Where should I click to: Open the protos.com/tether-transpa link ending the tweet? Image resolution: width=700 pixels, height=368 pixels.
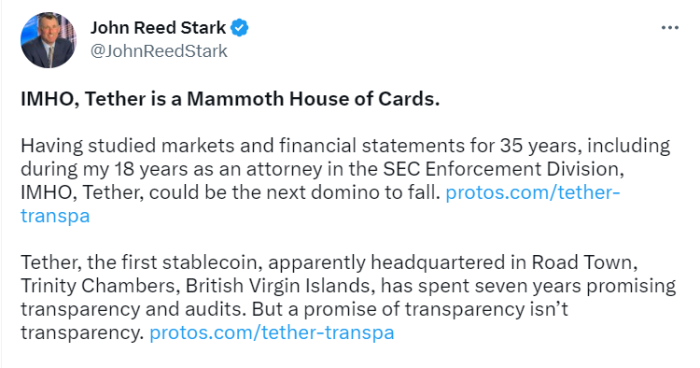pyautogui.click(x=271, y=333)
